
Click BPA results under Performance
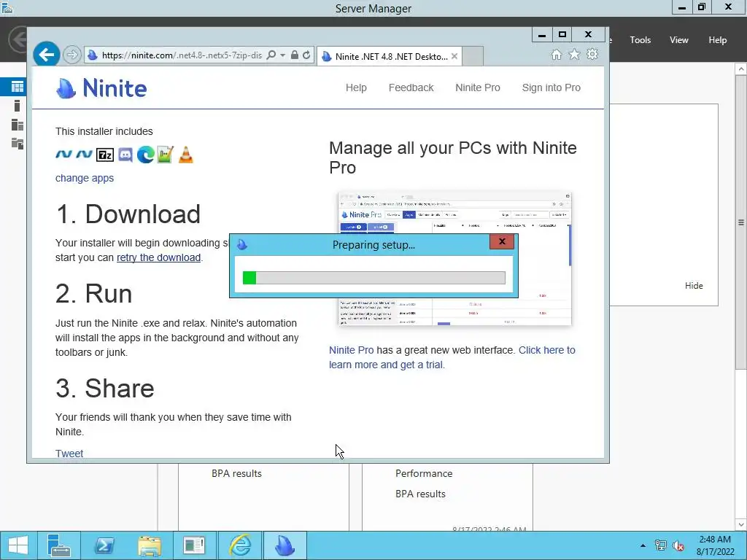click(420, 494)
